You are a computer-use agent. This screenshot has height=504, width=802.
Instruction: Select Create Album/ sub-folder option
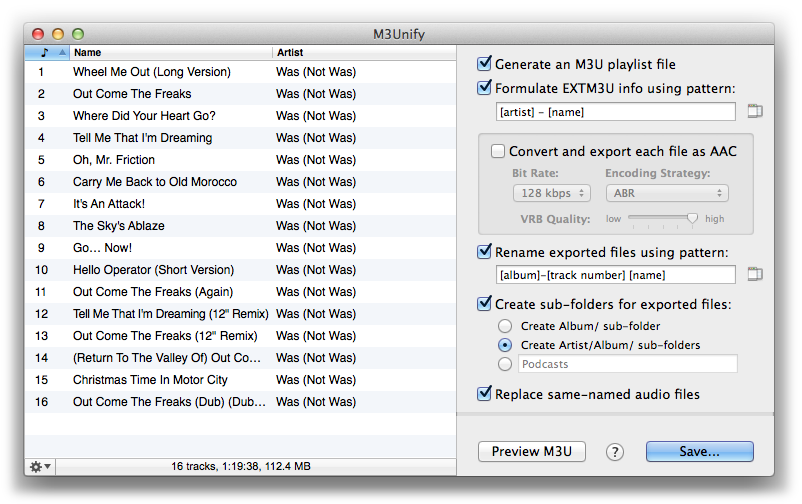pyautogui.click(x=505, y=326)
